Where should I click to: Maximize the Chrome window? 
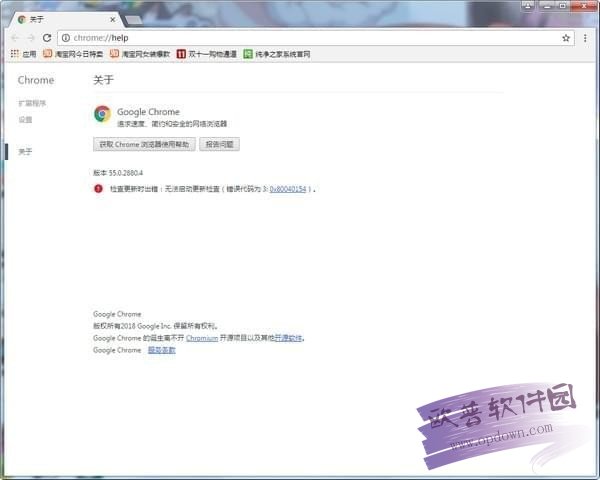tap(562, 5)
